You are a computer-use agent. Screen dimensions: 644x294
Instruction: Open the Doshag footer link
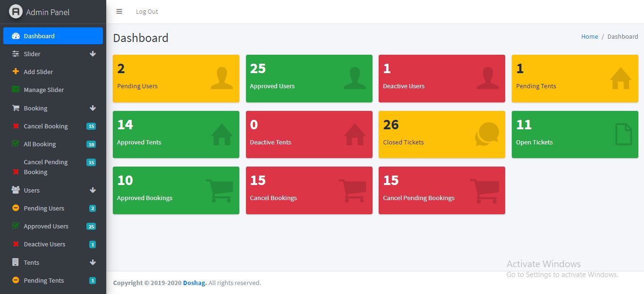[x=195, y=283]
